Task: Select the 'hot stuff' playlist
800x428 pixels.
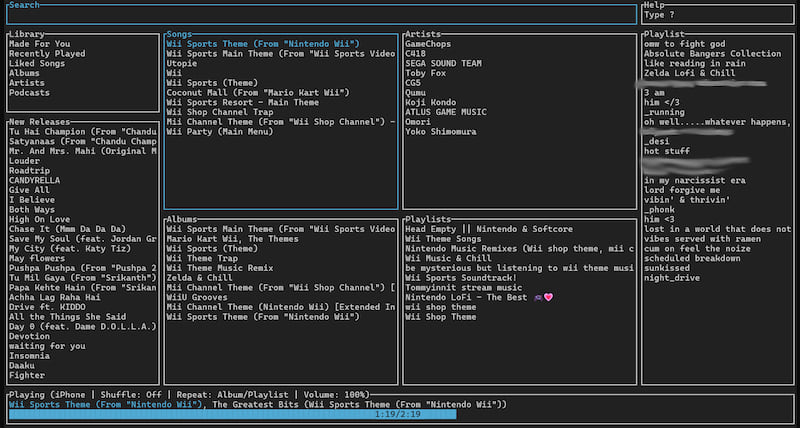Action: pos(667,151)
